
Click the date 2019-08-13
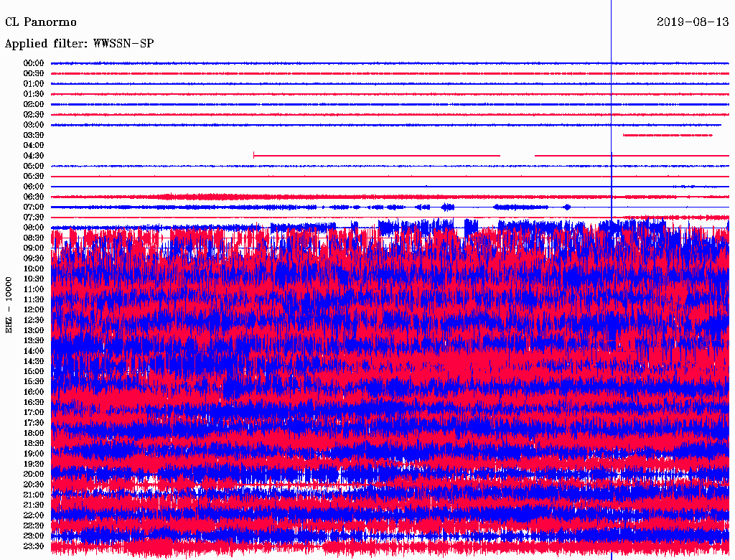(x=693, y=22)
